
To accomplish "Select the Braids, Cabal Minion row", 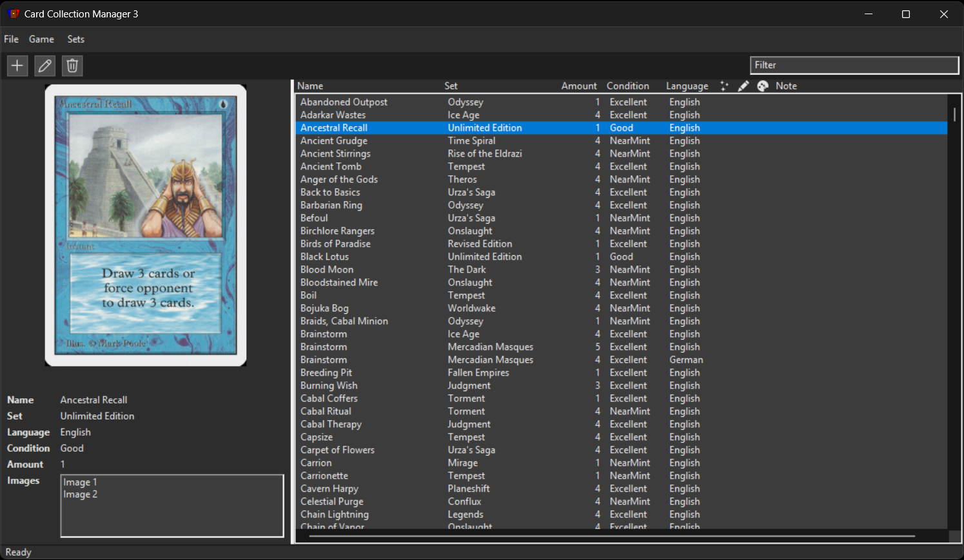I will click(x=622, y=321).
